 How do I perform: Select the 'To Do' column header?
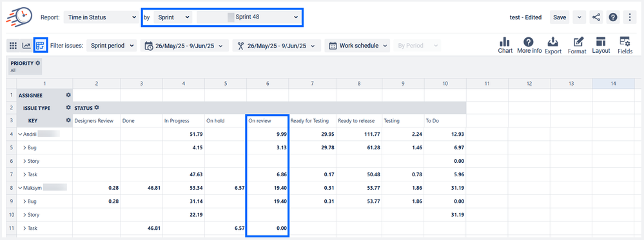tap(445, 120)
